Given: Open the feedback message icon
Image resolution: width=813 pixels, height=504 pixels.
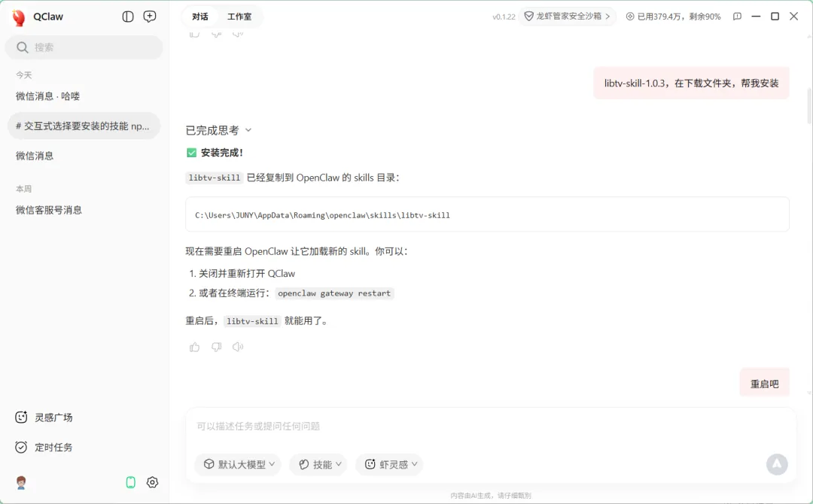Looking at the screenshot, I should tap(737, 17).
